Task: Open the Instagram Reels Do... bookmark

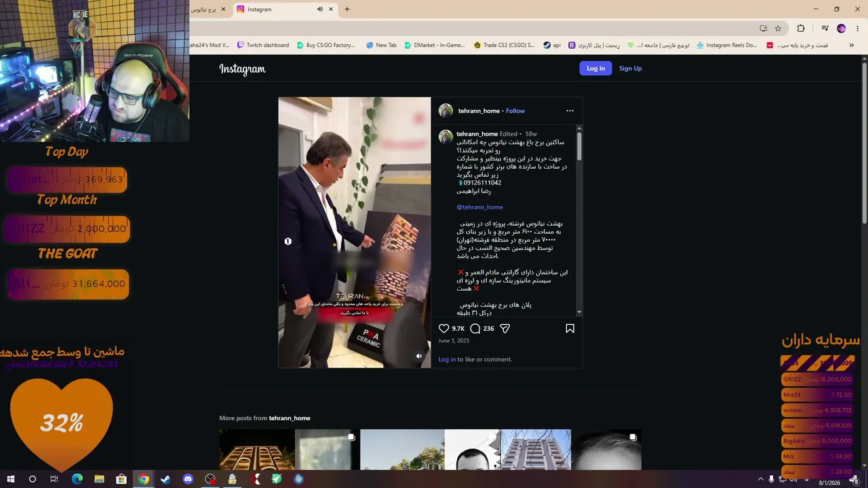Action: pyautogui.click(x=726, y=45)
